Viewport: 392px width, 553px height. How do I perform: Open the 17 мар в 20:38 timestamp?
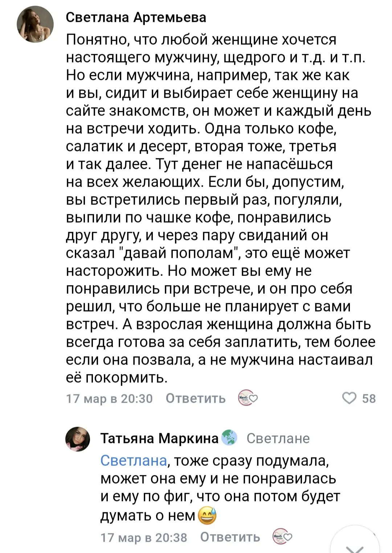tap(144, 537)
